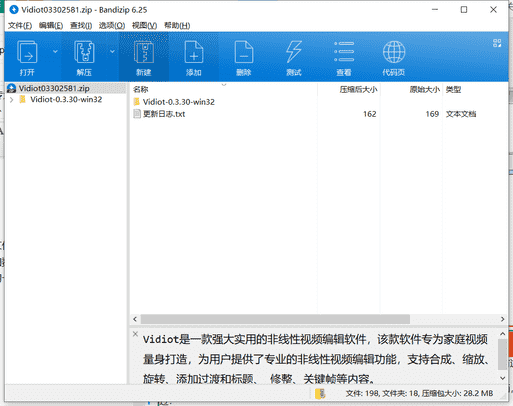Image resolution: width=513 pixels, height=406 pixels.
Task: Click the comment pane scroll down arrow
Action: [x=502, y=378]
